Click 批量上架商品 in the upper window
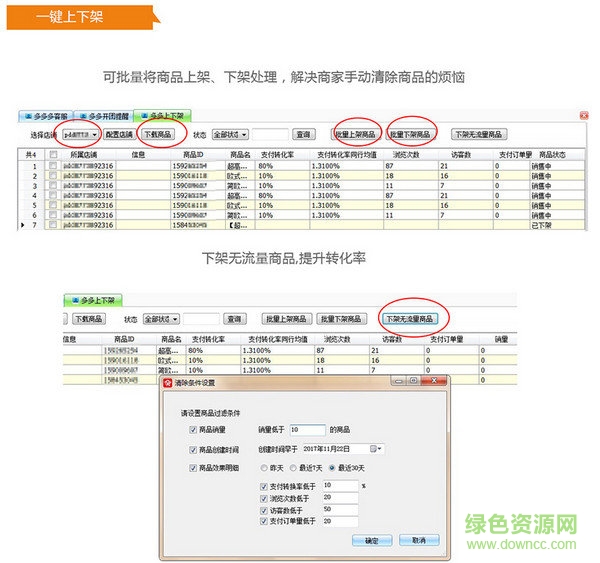 coord(355,134)
